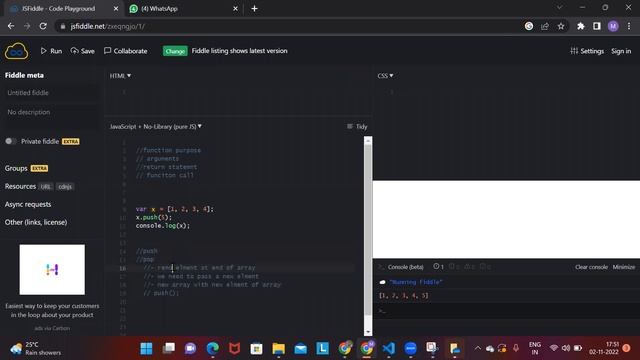640x360 pixels.
Task: Open the Chrome three-dot menu
Action: (x=629, y=26)
